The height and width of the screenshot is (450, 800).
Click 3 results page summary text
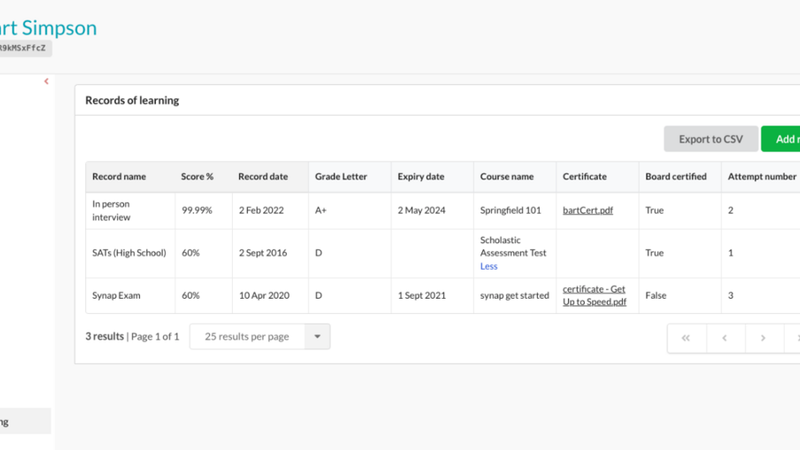click(132, 337)
